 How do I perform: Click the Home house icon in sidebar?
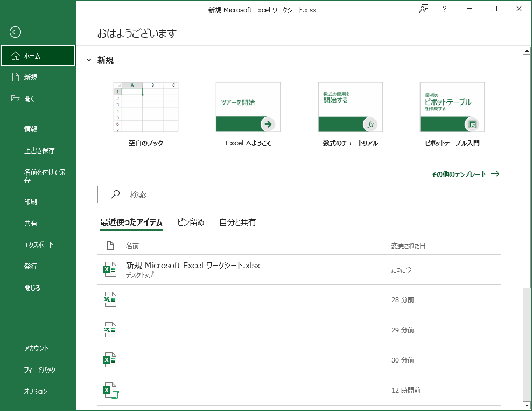16,55
